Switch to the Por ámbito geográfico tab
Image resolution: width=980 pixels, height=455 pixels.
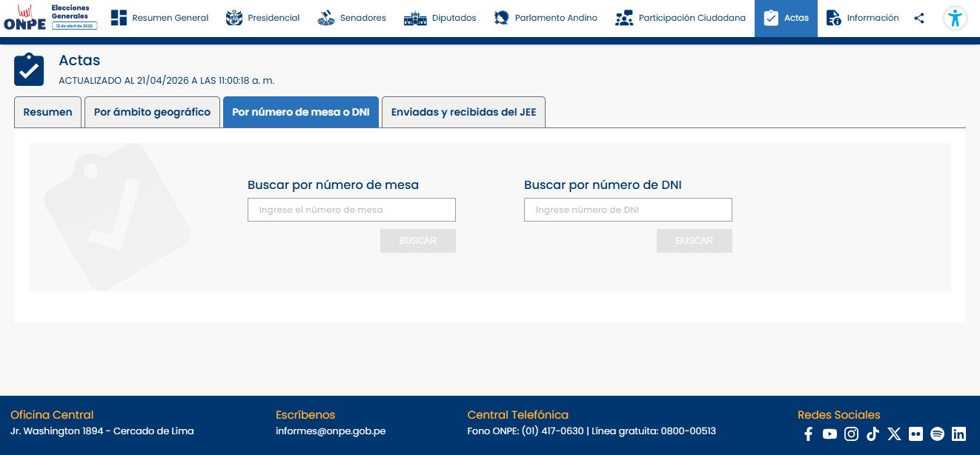coord(152,113)
